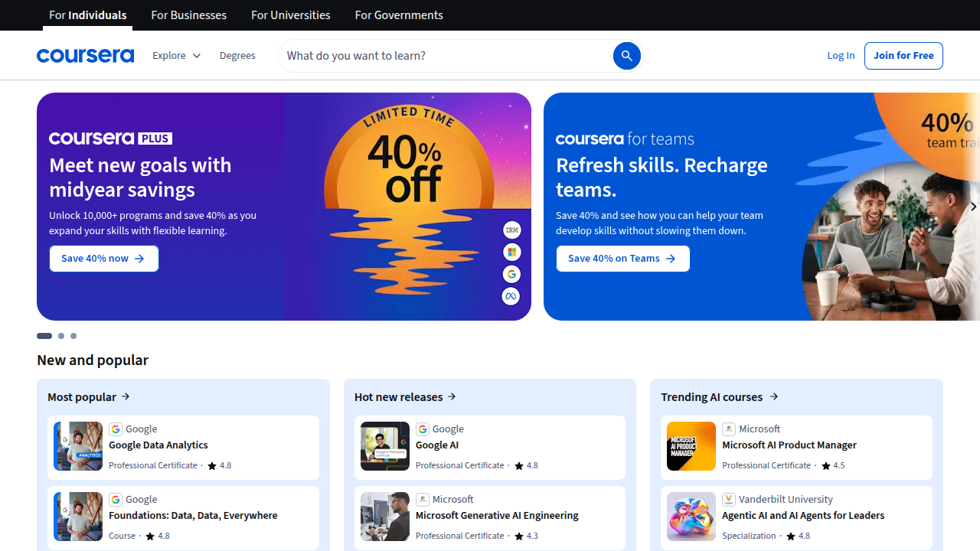
Task: Open Microsoft Generative AI Engineering thumbnail
Action: (x=385, y=517)
